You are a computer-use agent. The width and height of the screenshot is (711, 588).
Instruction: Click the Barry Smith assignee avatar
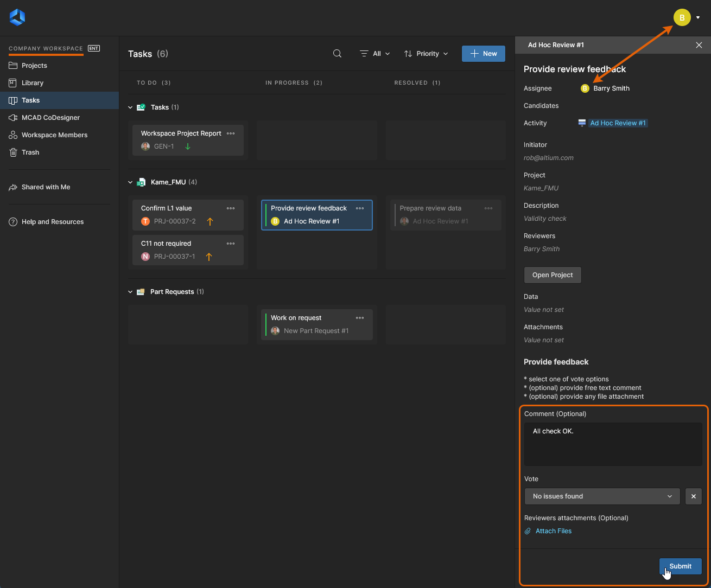tap(585, 88)
